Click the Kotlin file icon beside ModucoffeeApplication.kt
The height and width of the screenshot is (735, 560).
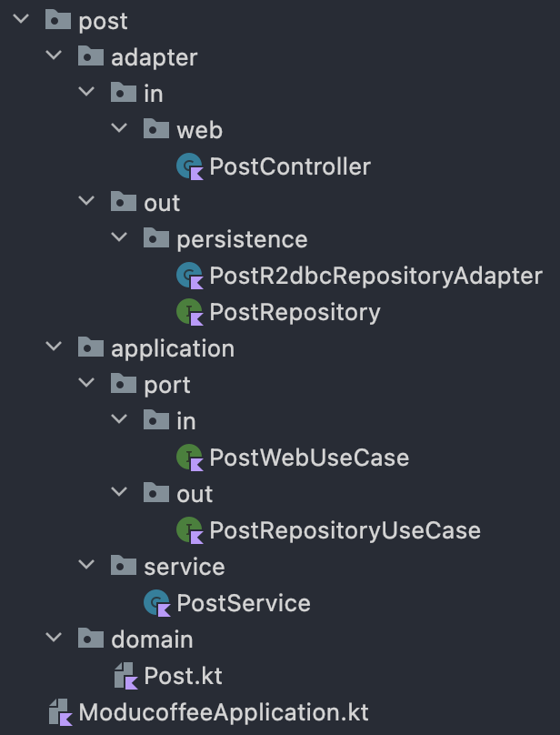click(x=59, y=712)
